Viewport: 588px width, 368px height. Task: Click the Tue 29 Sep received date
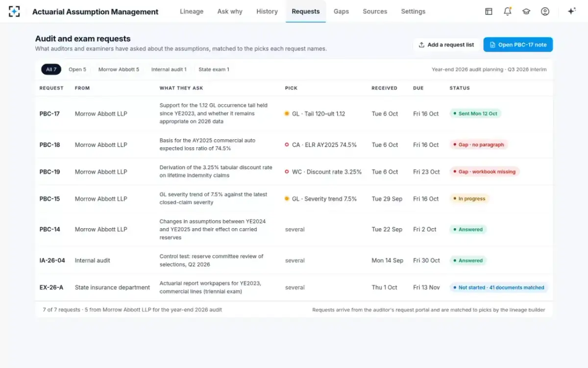point(387,199)
